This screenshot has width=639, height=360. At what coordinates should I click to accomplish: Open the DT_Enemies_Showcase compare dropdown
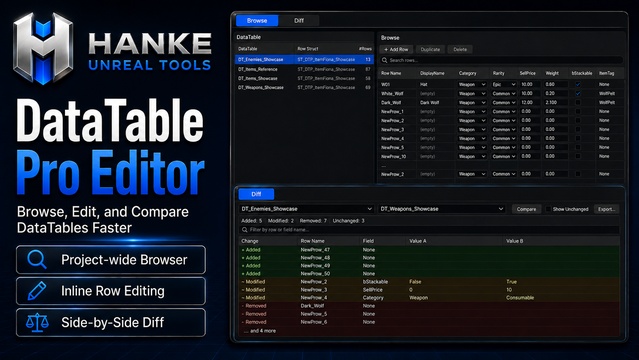click(306, 209)
